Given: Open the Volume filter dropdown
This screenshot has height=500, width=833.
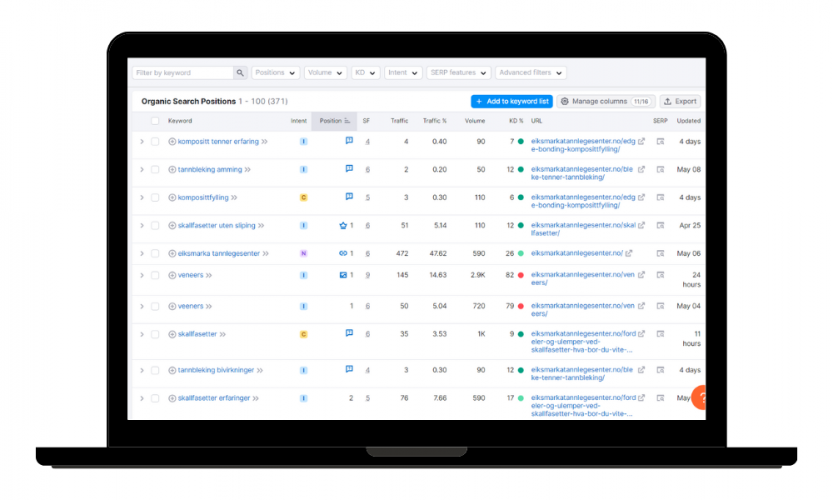Looking at the screenshot, I should [325, 73].
